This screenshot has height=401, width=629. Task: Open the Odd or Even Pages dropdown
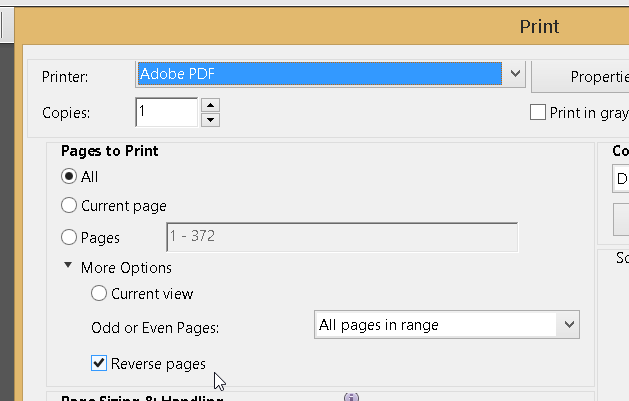447,324
